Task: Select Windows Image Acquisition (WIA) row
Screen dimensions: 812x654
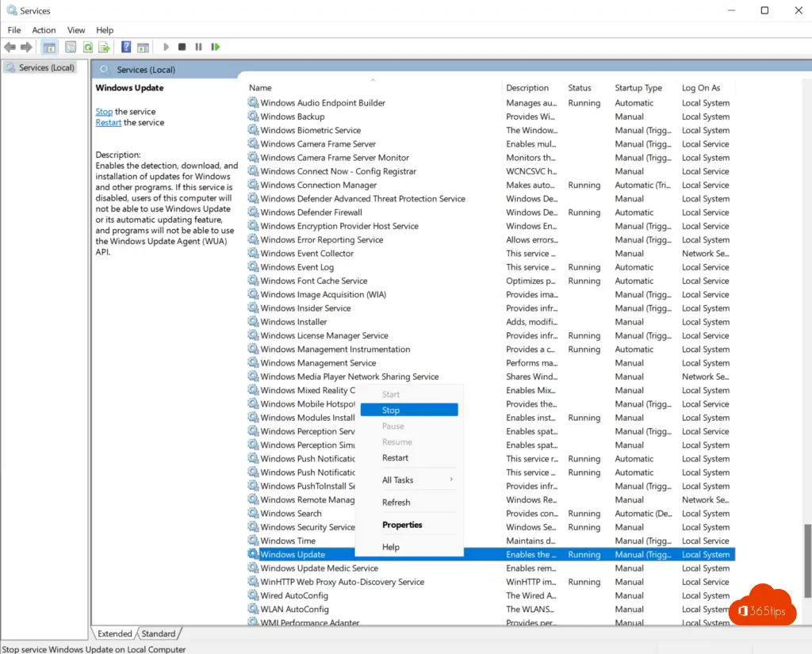Action: tap(490, 294)
